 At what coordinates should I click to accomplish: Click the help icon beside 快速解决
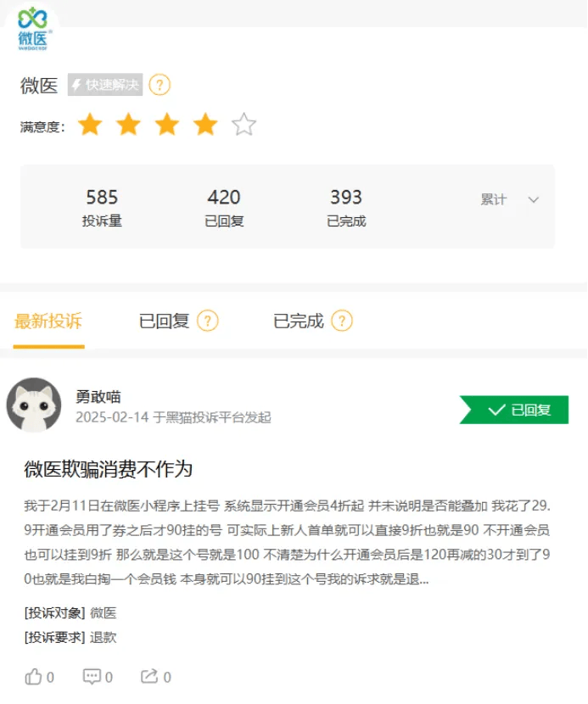[160, 85]
